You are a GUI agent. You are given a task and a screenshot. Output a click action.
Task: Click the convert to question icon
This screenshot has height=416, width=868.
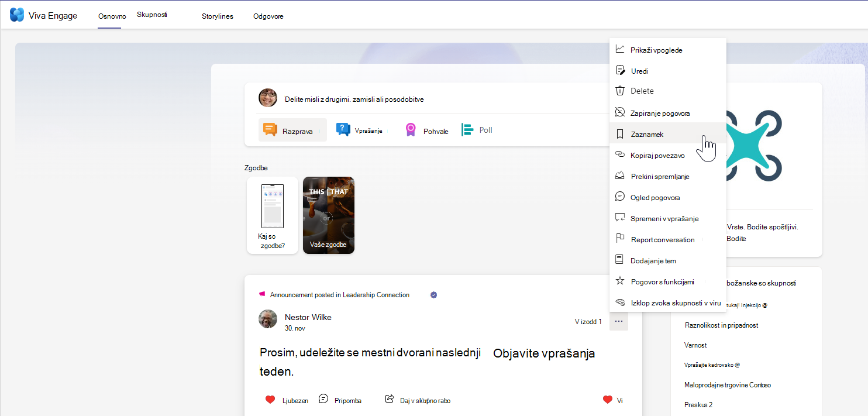(x=621, y=218)
